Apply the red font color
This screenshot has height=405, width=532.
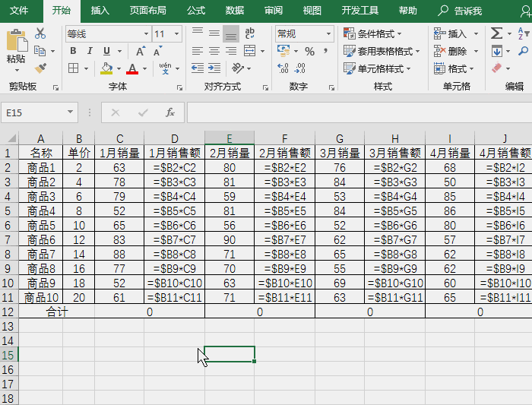[x=132, y=68]
